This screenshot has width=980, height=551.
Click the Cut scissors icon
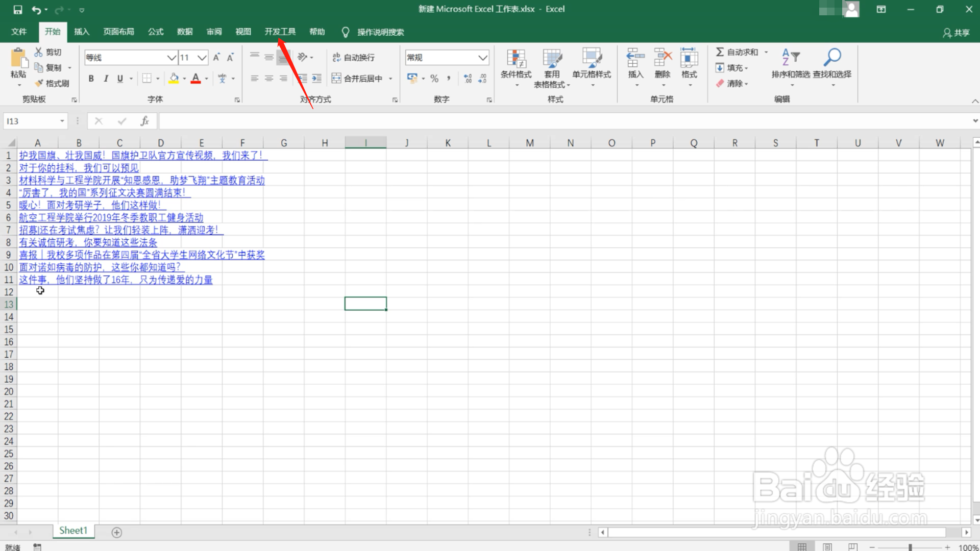point(38,52)
